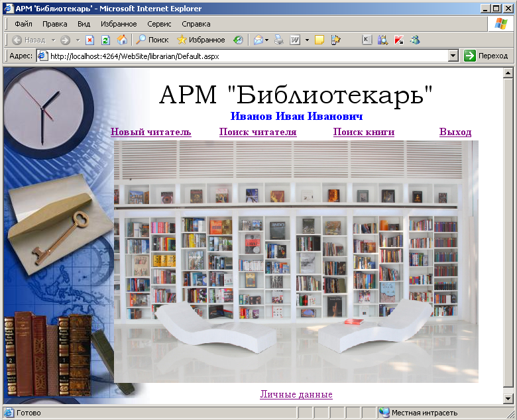This screenshot has width=517, height=420.
Task: Click the Windows flag logo throbber
Action: pyautogui.click(x=500, y=24)
